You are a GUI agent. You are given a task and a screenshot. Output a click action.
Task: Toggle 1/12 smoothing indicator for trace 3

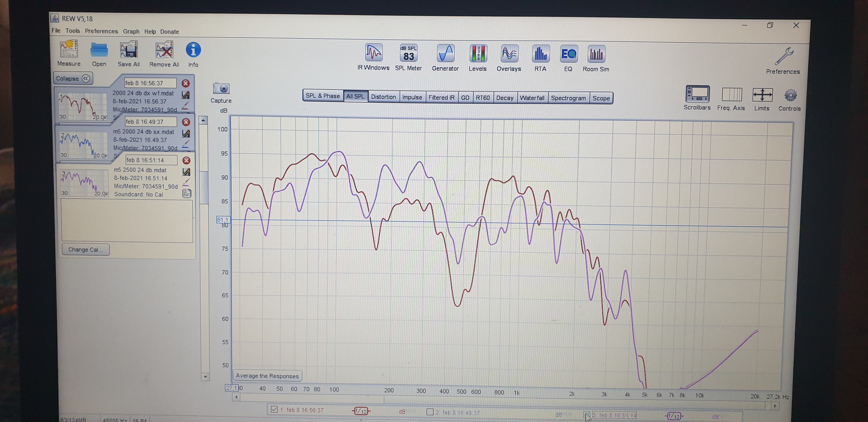[x=674, y=416]
